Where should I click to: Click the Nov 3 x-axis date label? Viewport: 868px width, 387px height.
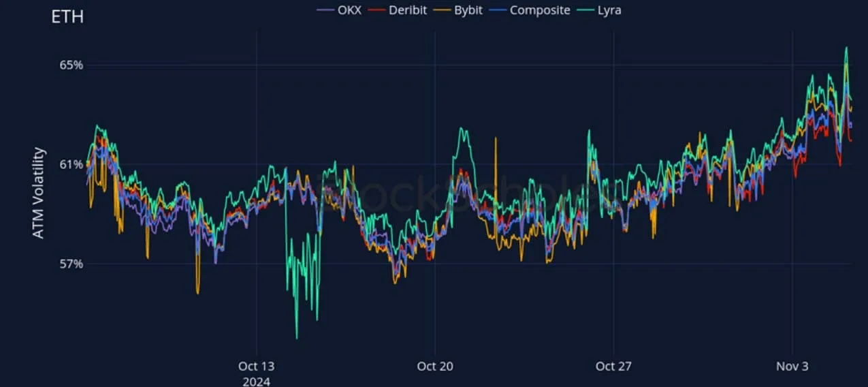point(792,367)
